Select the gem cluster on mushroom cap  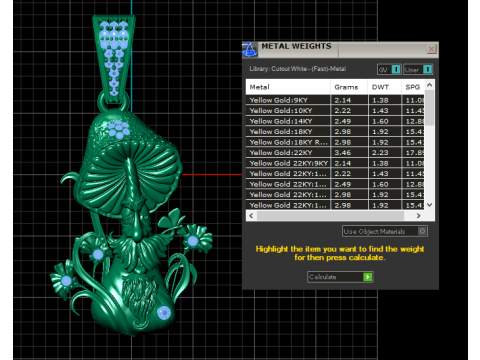[x=118, y=129]
